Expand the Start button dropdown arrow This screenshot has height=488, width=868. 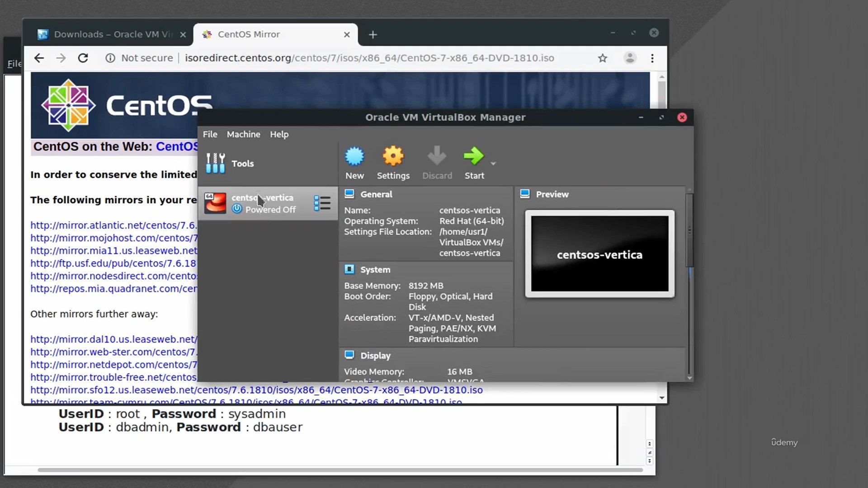pyautogui.click(x=493, y=164)
